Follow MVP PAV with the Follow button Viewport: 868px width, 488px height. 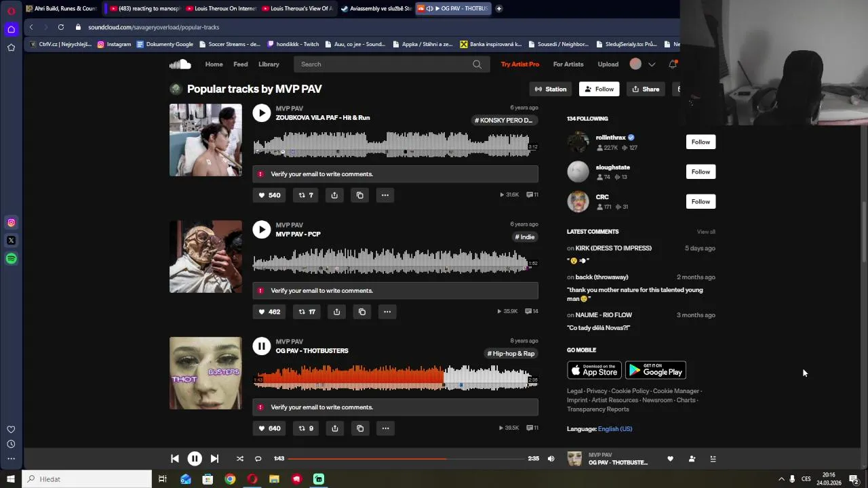pos(599,89)
